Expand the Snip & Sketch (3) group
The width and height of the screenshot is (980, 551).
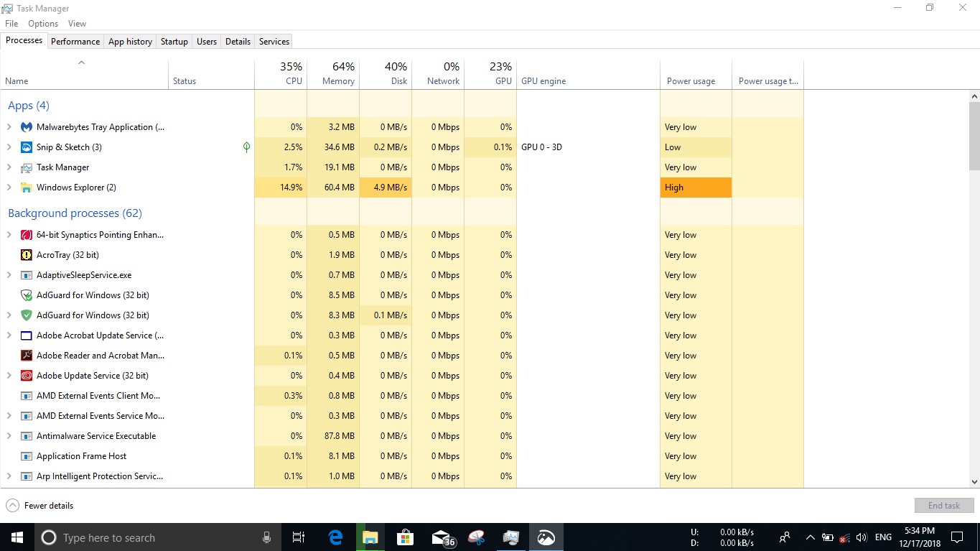point(9,147)
